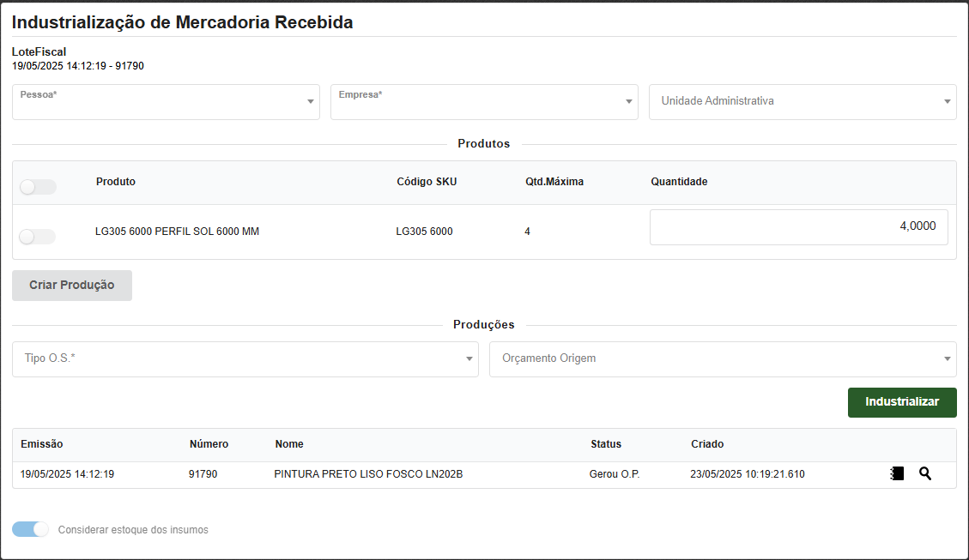The width and height of the screenshot is (969, 560).
Task: Click the Criado column header
Action: pyautogui.click(x=707, y=444)
